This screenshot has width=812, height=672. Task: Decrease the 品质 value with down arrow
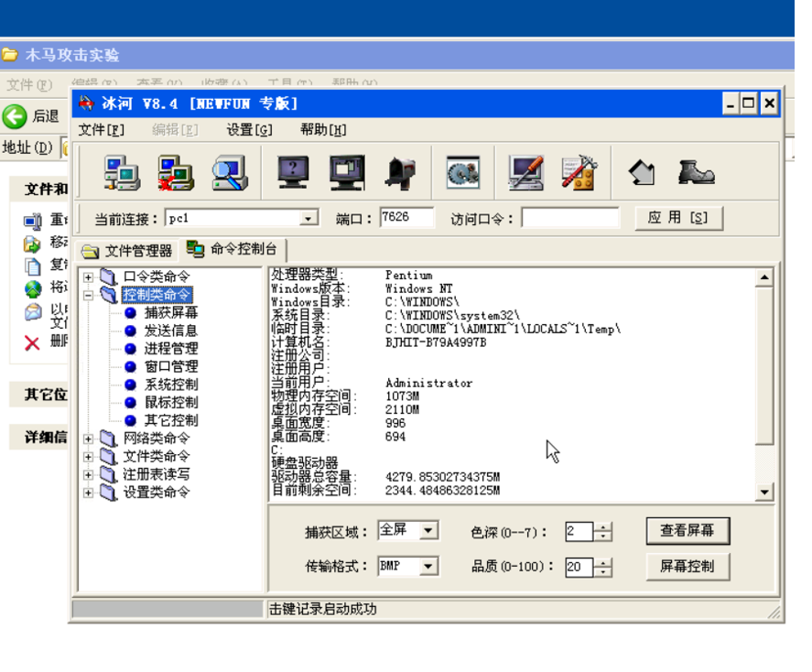tap(602, 572)
